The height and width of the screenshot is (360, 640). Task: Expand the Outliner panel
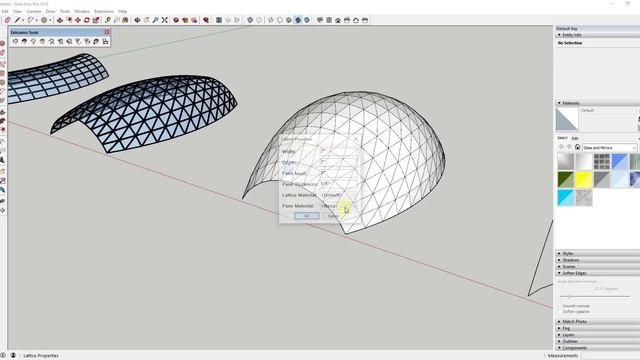(x=559, y=341)
